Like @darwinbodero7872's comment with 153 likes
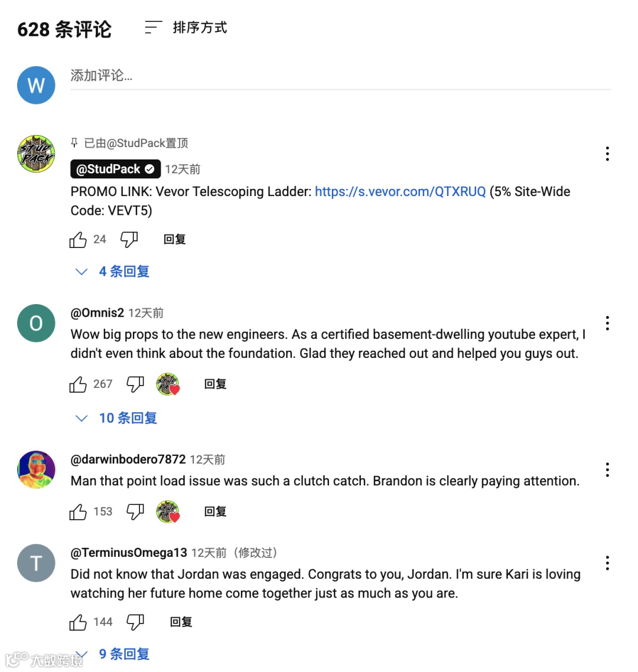638x672 pixels. [x=78, y=512]
